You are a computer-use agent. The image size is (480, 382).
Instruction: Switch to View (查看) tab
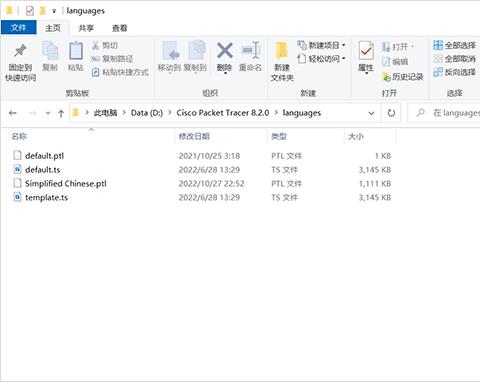pos(119,28)
